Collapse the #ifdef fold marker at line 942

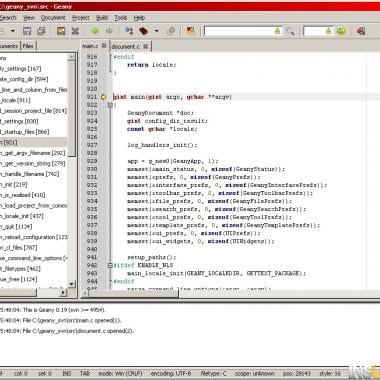(x=110, y=265)
